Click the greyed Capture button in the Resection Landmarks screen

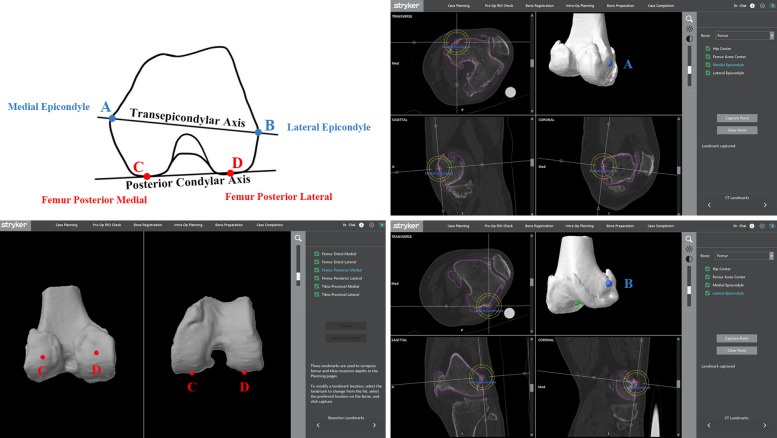point(346,326)
